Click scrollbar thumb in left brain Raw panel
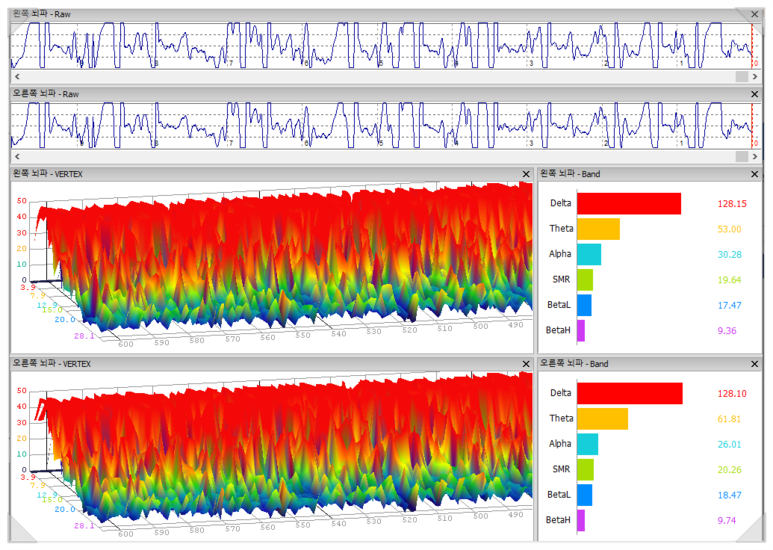 click(x=742, y=76)
